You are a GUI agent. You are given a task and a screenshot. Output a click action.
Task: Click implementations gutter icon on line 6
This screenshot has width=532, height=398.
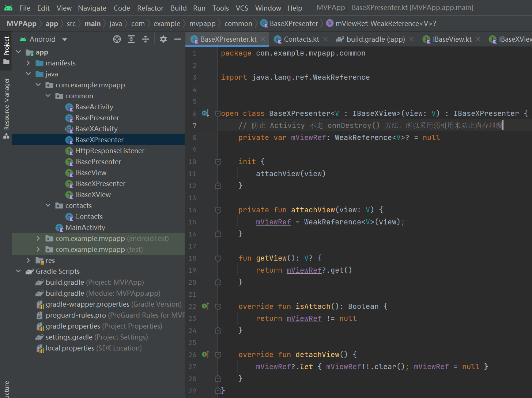pyautogui.click(x=205, y=113)
